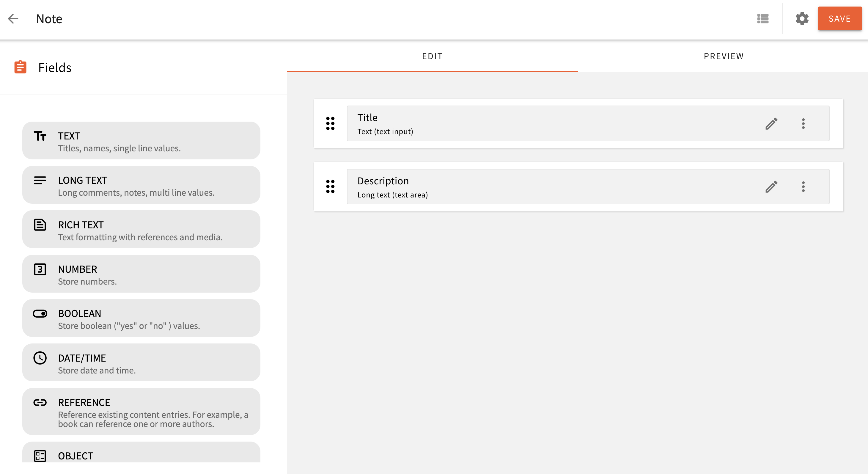Add a NUMBER field card
Viewport: 868px width, 474px height.
click(x=141, y=273)
